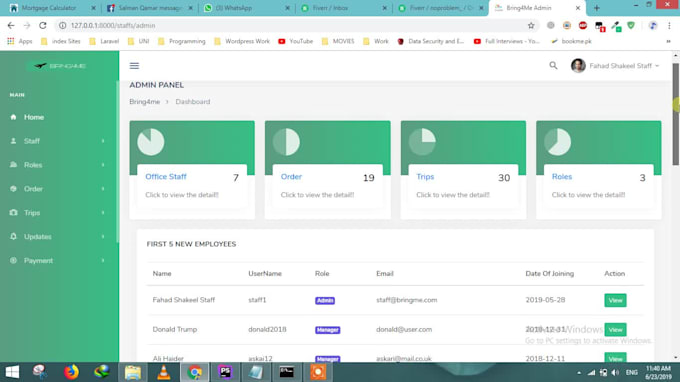This screenshot has height=382, width=680.
Task: Click the Order card half-circle chart icon
Action: (x=286, y=142)
